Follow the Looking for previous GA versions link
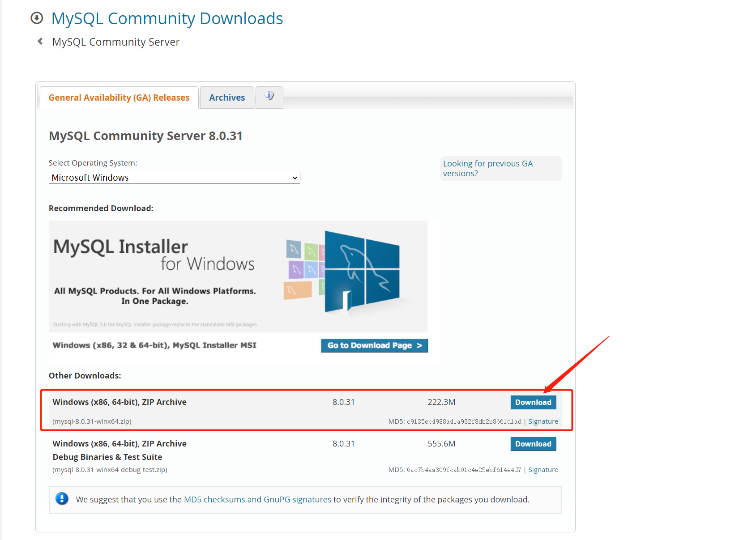756x540 pixels. (x=488, y=169)
